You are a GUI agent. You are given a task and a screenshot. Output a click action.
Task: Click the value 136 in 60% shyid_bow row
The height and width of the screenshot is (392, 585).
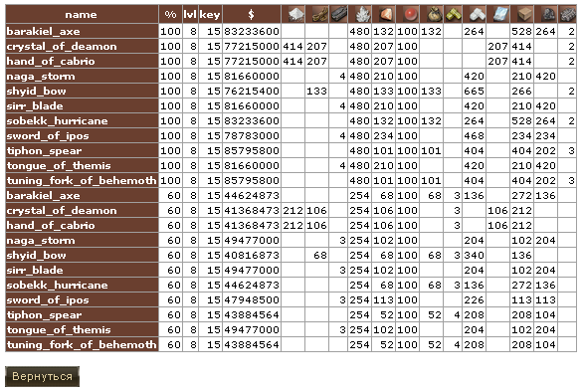coord(522,255)
